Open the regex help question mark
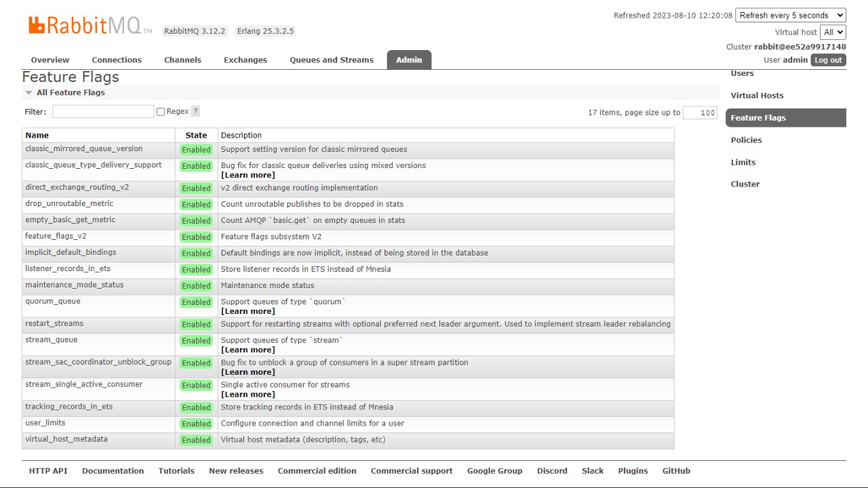 click(195, 111)
